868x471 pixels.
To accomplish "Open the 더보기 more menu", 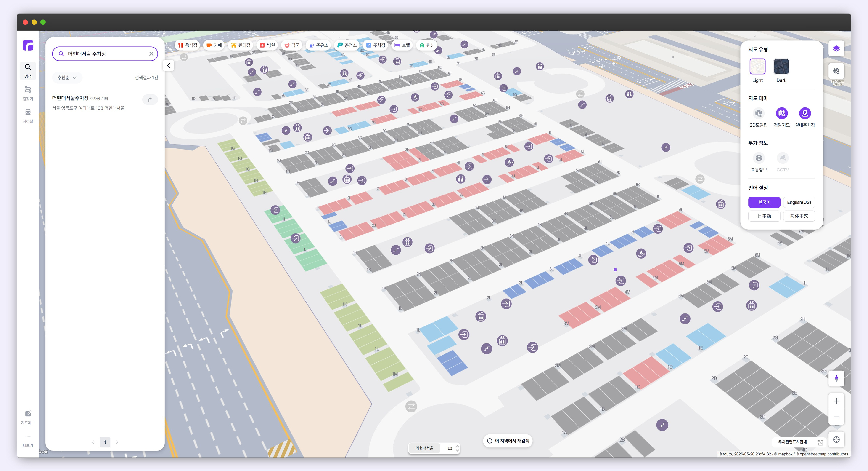I will click(x=28, y=440).
